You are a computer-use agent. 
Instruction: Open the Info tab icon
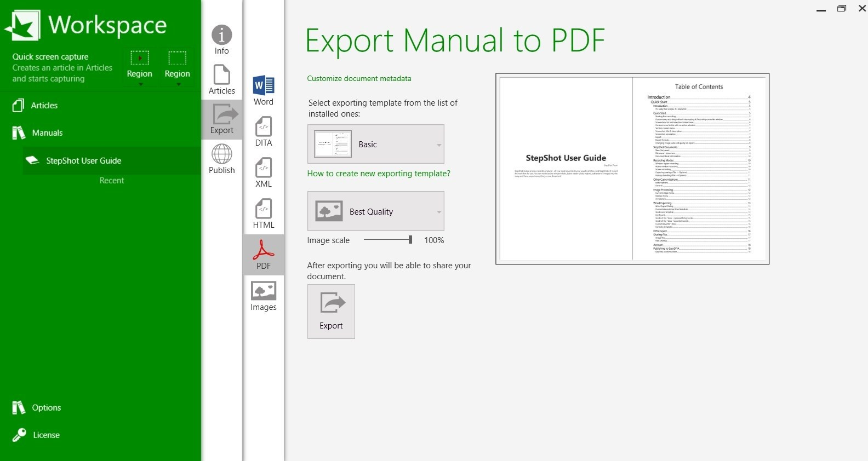pos(222,39)
